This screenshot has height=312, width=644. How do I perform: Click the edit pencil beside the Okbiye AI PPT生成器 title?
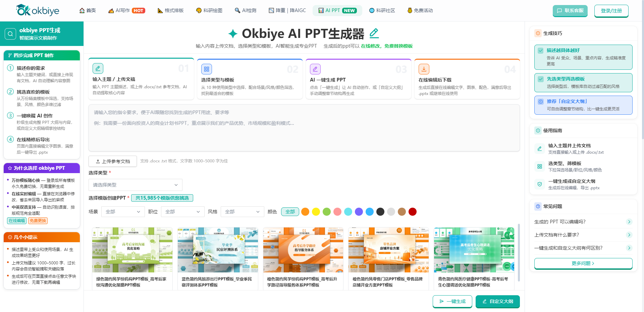click(374, 33)
